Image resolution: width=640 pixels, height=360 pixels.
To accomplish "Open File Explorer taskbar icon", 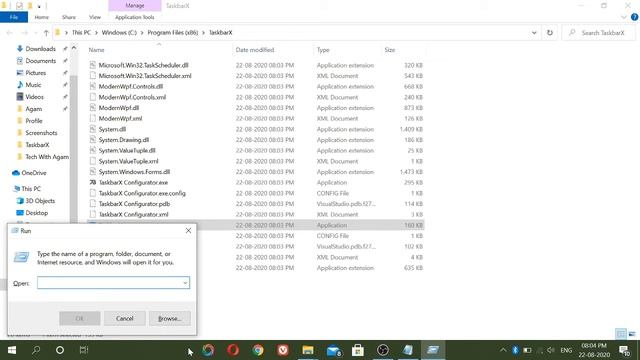I will tap(308, 350).
